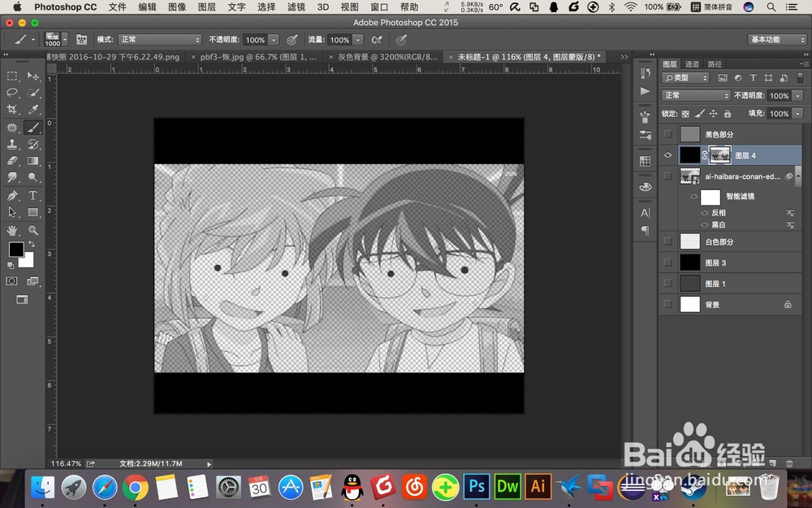Swap foreground and background colors
Image resolution: width=812 pixels, height=508 pixels.
[x=32, y=244]
